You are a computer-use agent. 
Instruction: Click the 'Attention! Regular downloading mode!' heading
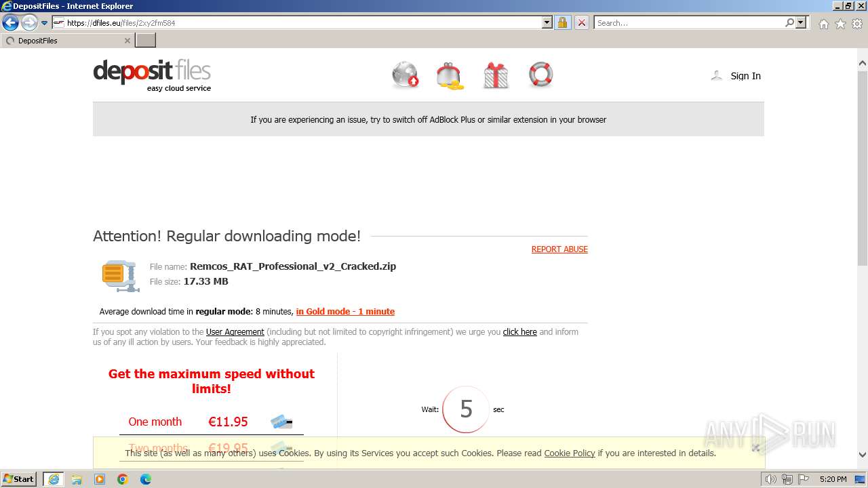click(227, 236)
